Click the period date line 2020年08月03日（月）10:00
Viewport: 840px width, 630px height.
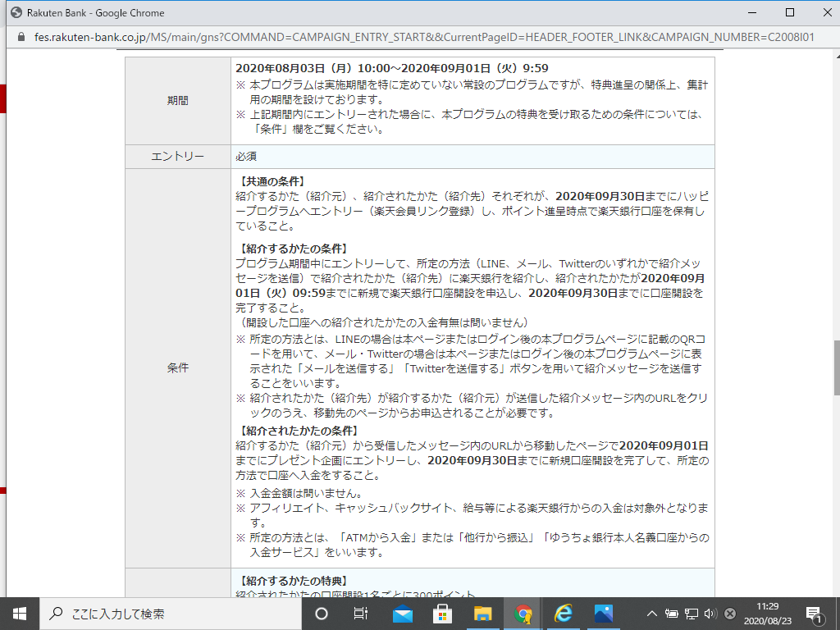pos(391,68)
